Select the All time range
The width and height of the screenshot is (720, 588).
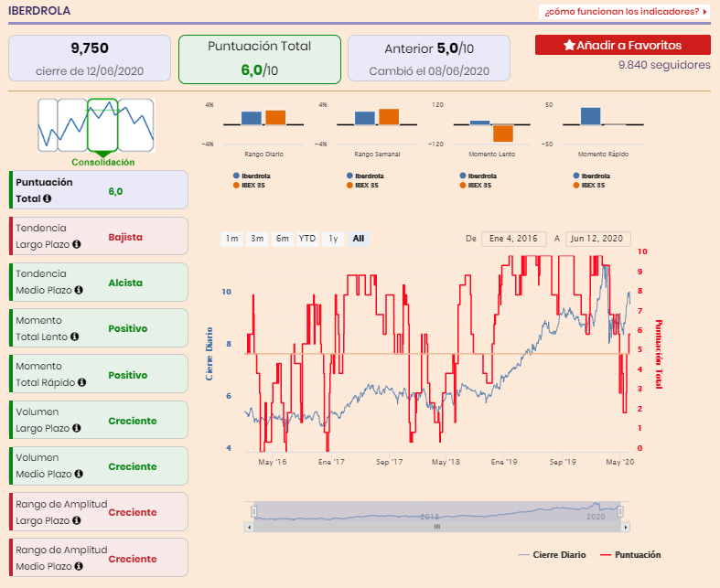point(359,239)
